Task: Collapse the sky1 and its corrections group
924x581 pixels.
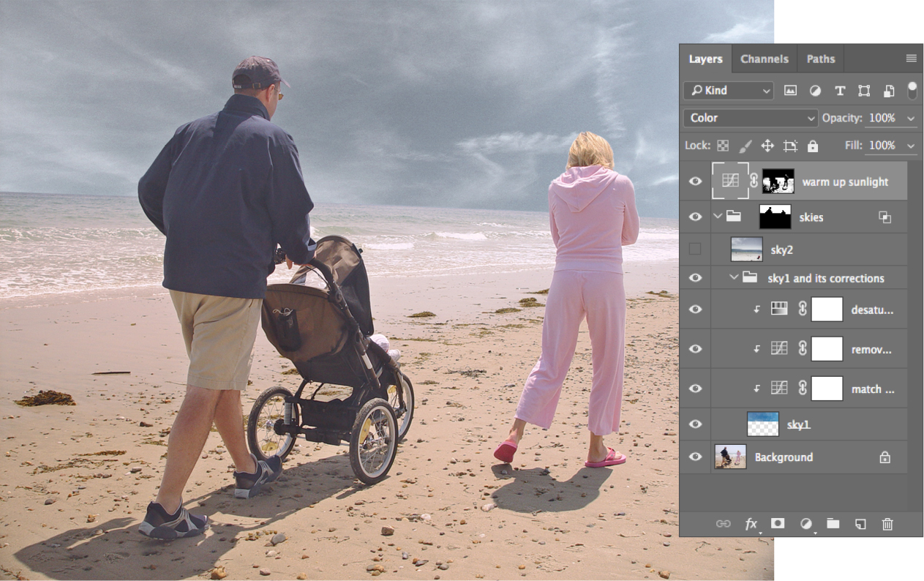Action: click(735, 278)
